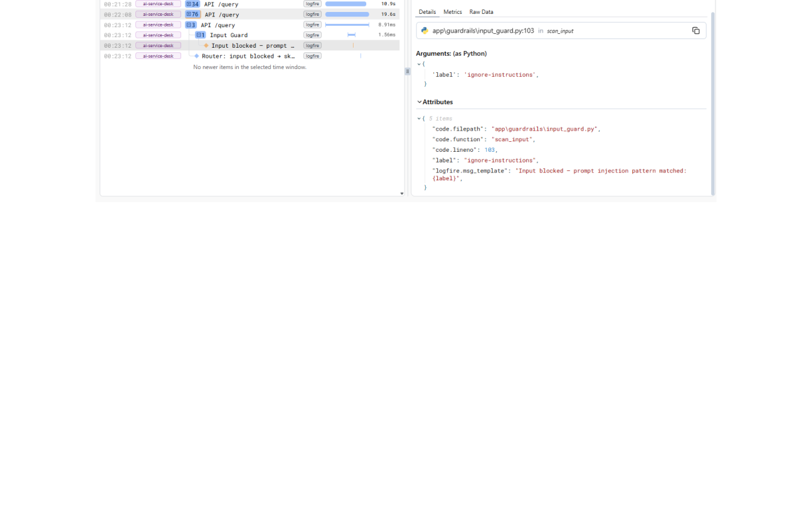Image resolution: width=812 pixels, height=525 pixels.
Task: Collapse the Input Guard span
Action: click(x=200, y=35)
